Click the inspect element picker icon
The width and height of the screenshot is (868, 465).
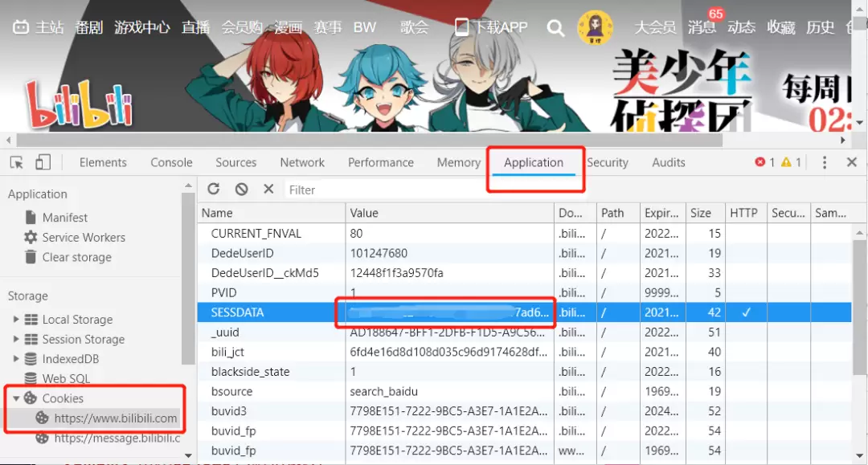17,162
